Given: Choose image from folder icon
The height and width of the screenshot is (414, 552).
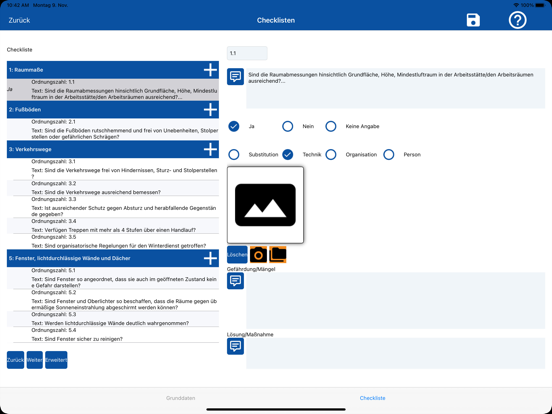Looking at the screenshot, I should click(278, 255).
